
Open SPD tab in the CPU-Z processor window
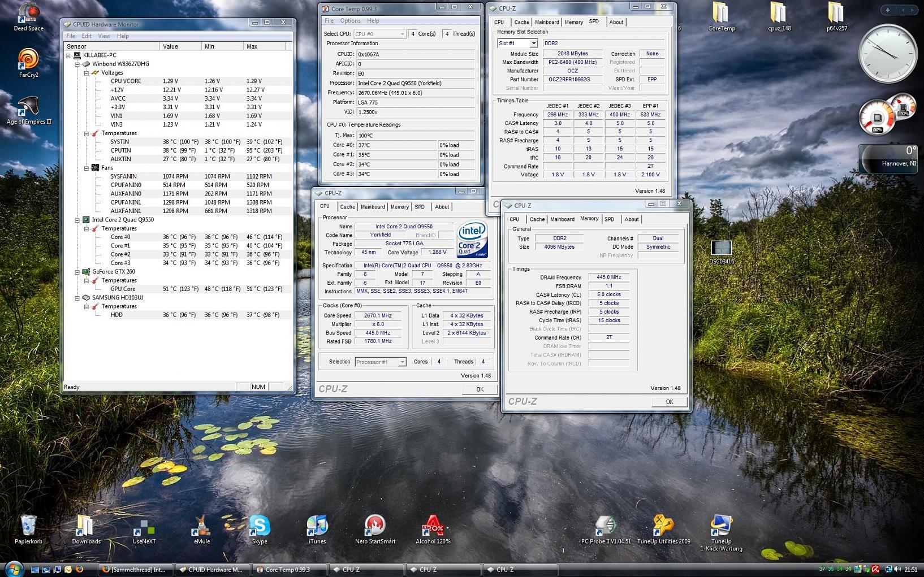click(420, 207)
